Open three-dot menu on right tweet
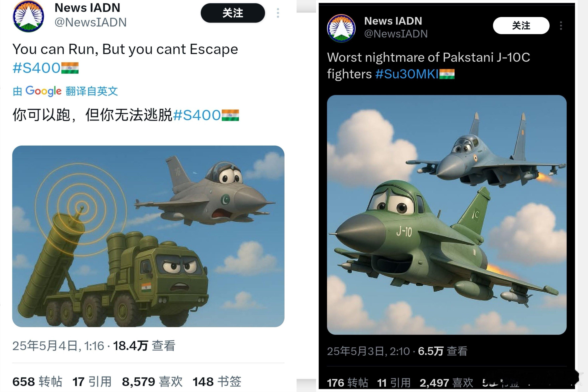The height and width of the screenshot is (392, 588). tap(561, 26)
